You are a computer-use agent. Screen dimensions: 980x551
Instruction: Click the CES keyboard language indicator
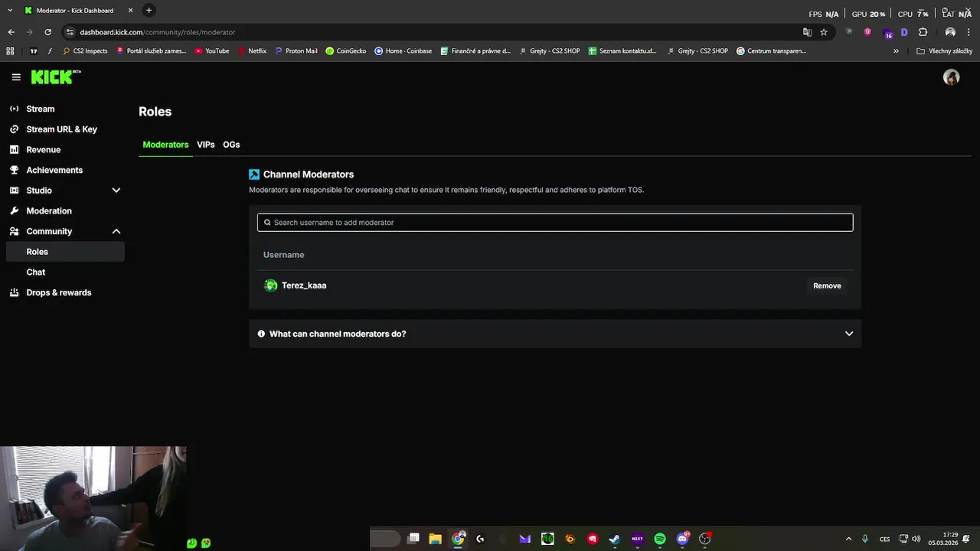coord(885,539)
